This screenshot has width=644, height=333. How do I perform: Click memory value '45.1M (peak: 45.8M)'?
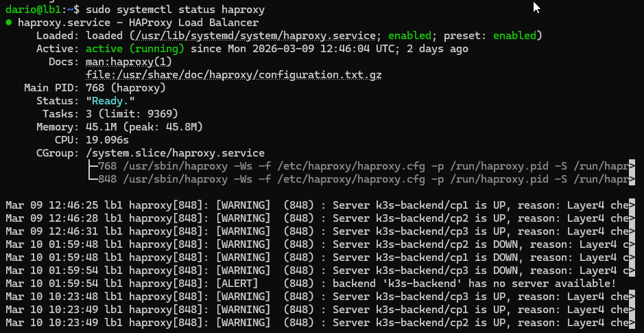(144, 127)
